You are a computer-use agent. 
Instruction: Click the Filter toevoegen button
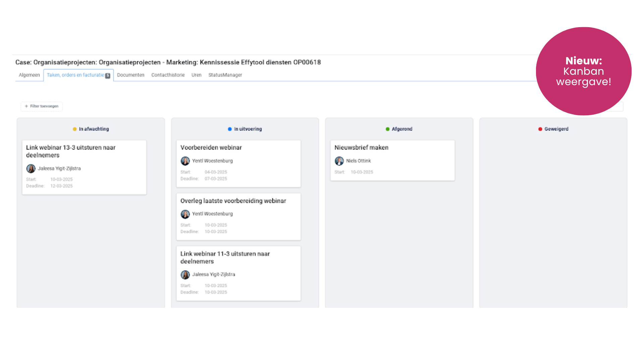(x=41, y=106)
